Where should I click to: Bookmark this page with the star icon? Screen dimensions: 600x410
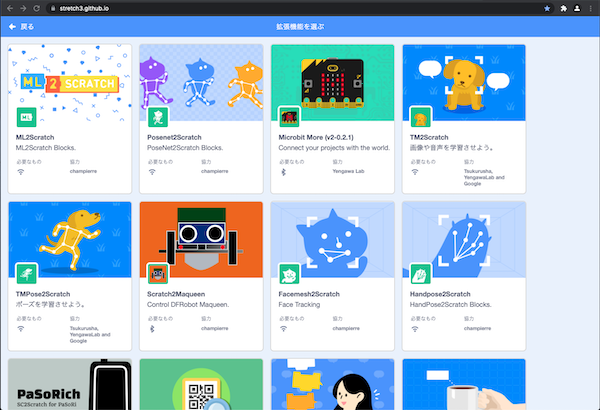pyautogui.click(x=547, y=8)
